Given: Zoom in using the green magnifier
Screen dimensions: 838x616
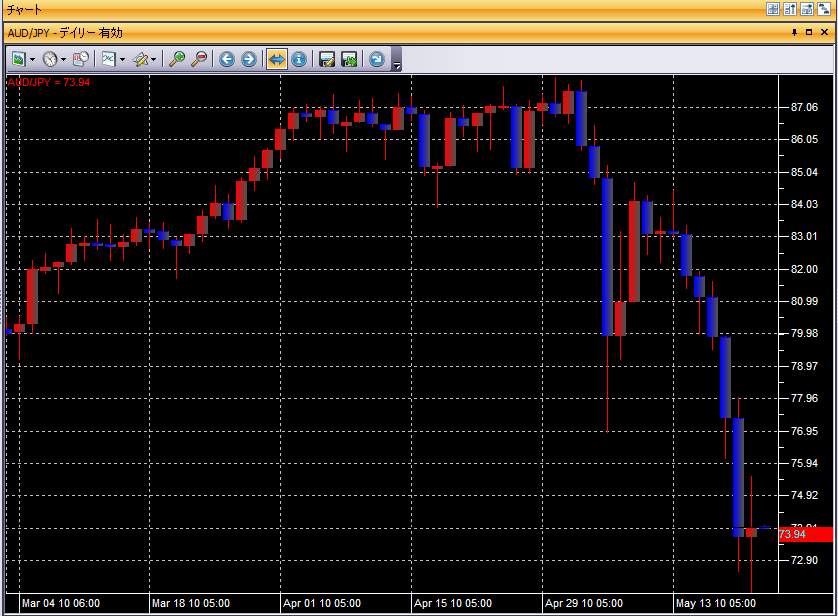Looking at the screenshot, I should 177,60.
